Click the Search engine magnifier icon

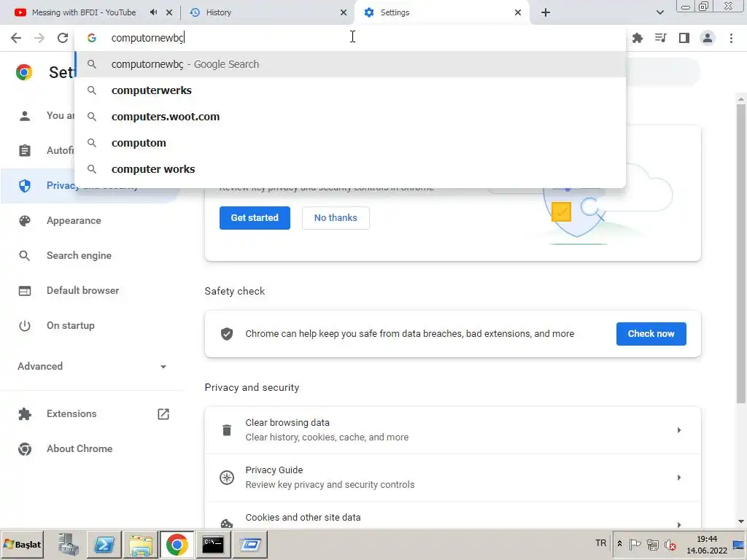[x=25, y=256]
